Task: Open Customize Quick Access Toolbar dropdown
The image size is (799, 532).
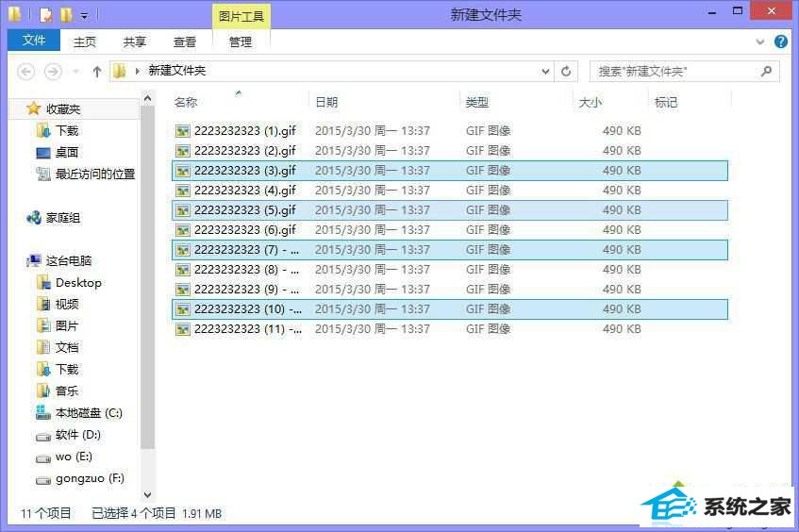Action: (85, 16)
